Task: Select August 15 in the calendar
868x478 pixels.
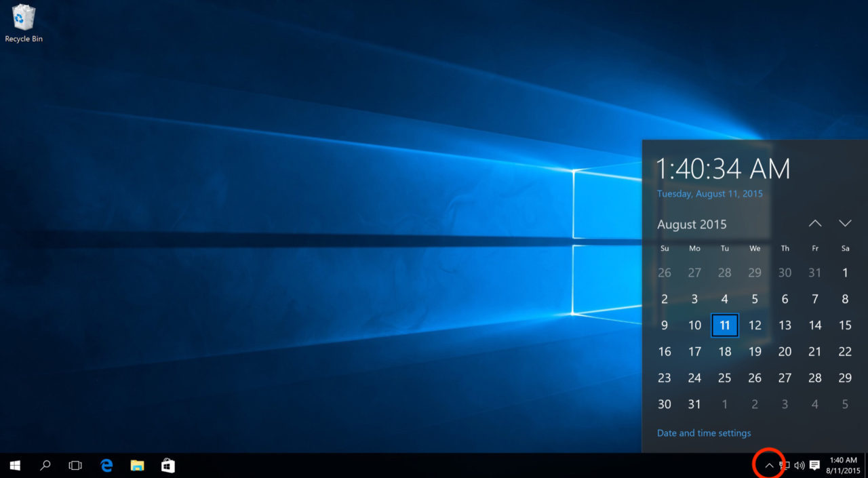Action: pos(845,325)
